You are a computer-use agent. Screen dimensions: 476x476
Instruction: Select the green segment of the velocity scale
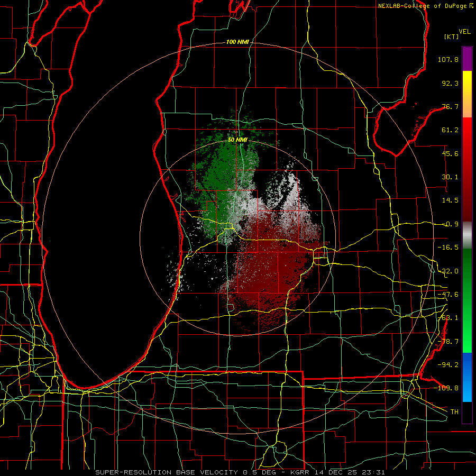(x=467, y=300)
